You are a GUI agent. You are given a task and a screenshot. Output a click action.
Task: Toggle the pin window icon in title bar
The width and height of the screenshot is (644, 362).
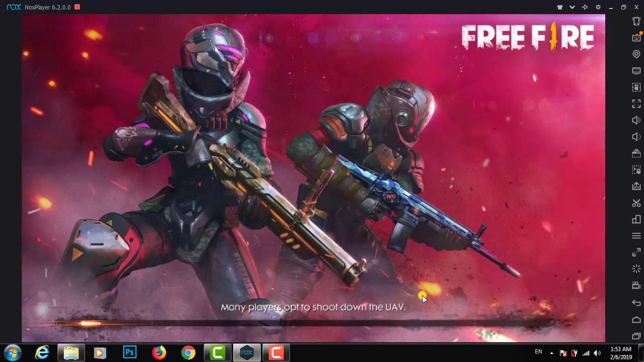(x=585, y=7)
